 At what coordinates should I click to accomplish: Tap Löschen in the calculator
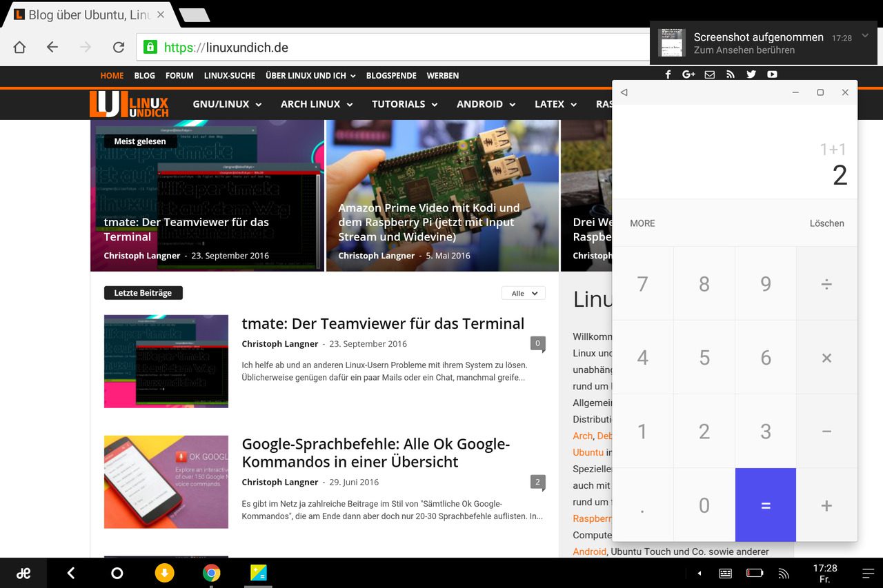pyautogui.click(x=826, y=223)
